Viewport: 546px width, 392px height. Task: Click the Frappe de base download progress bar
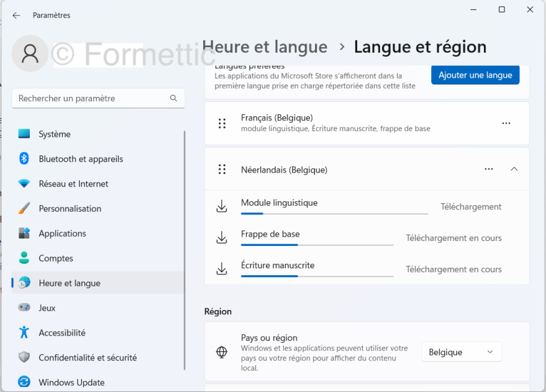point(317,245)
